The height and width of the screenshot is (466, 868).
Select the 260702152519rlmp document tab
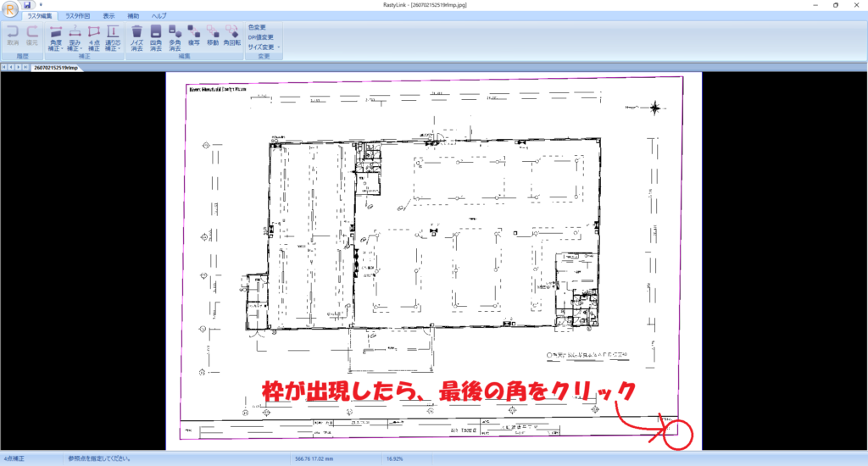[x=56, y=68]
